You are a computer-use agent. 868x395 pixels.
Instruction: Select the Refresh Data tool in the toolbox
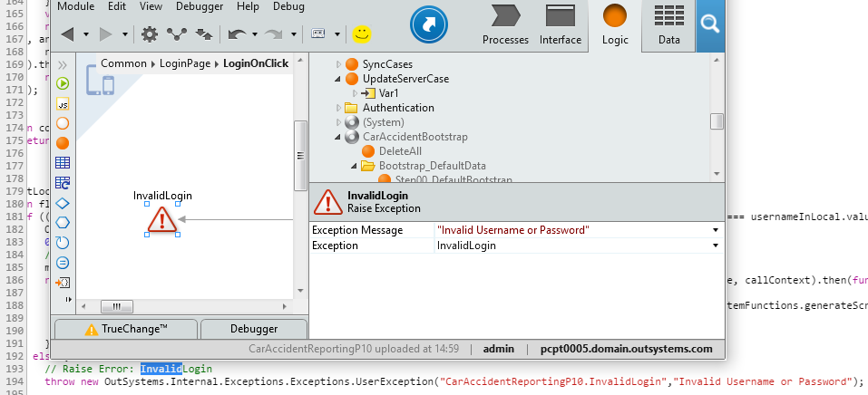pos(63,183)
